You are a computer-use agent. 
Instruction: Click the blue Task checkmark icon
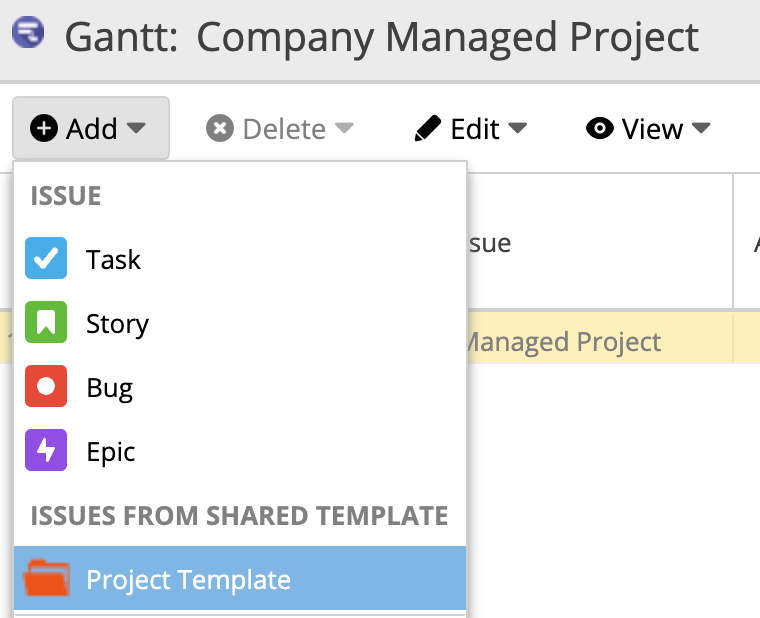46,259
